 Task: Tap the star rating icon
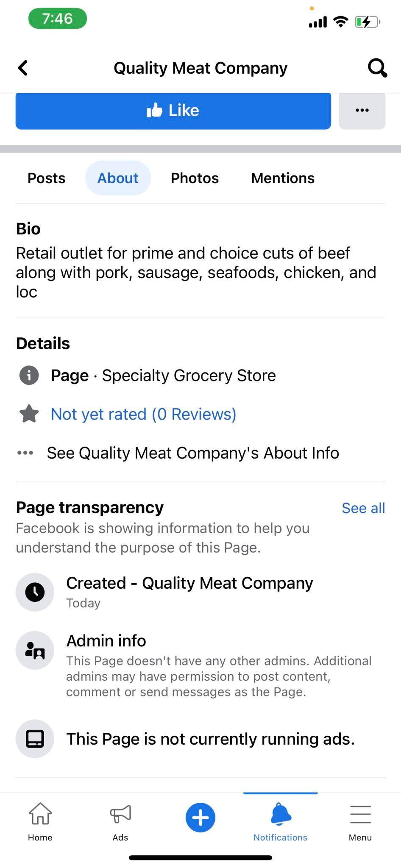tap(29, 414)
